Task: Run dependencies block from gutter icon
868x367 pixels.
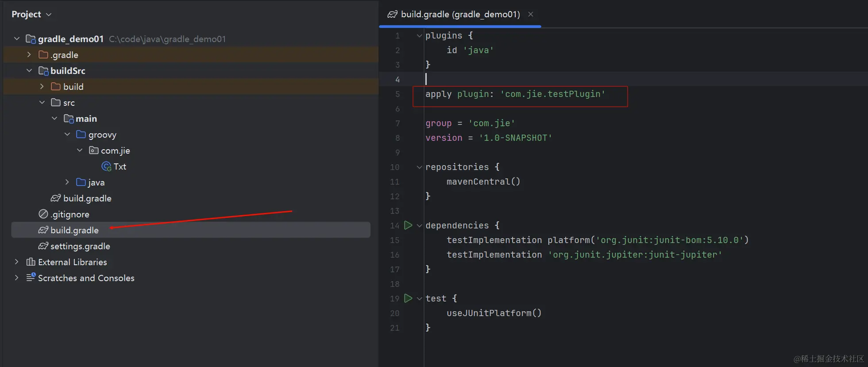Action: (408, 225)
